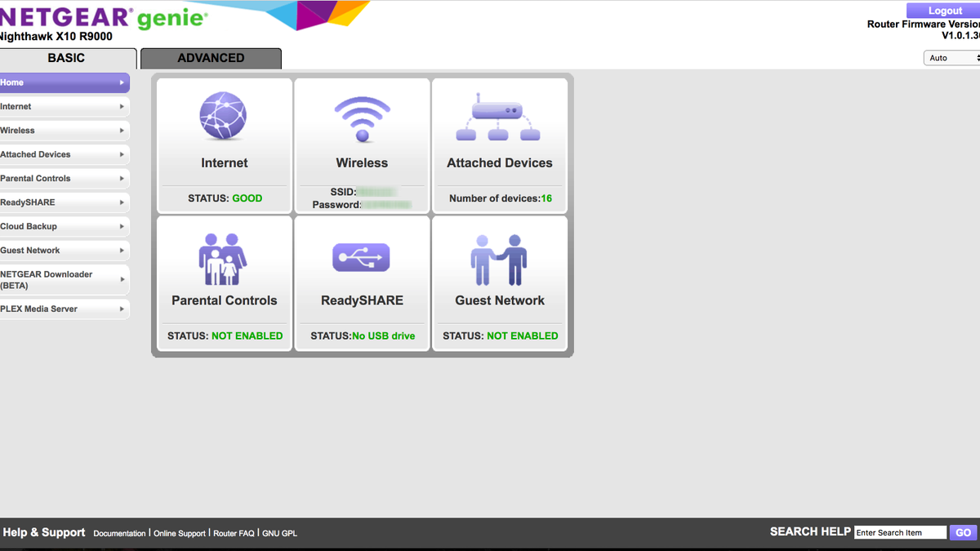
Task: Click the Parental Controls tile title
Action: pyautogui.click(x=225, y=300)
